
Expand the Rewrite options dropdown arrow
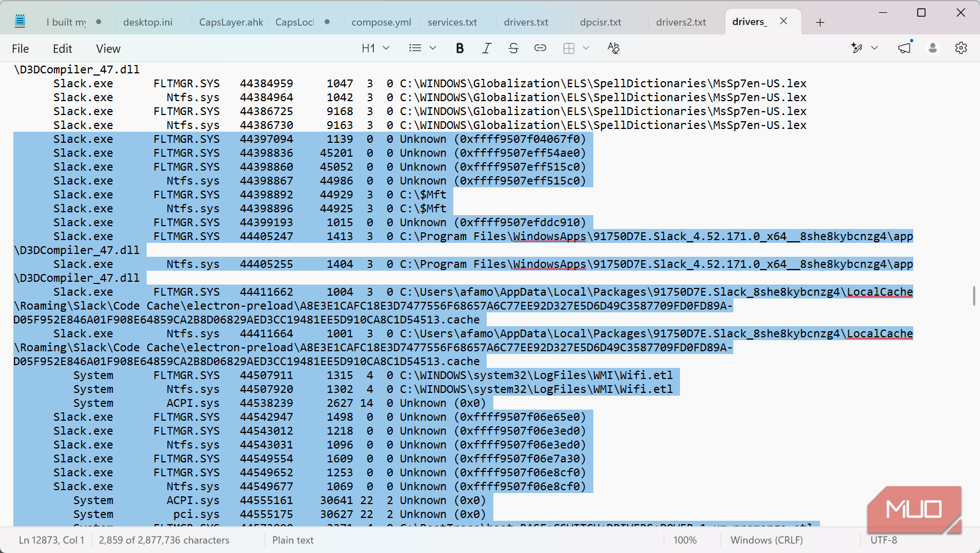coord(874,48)
